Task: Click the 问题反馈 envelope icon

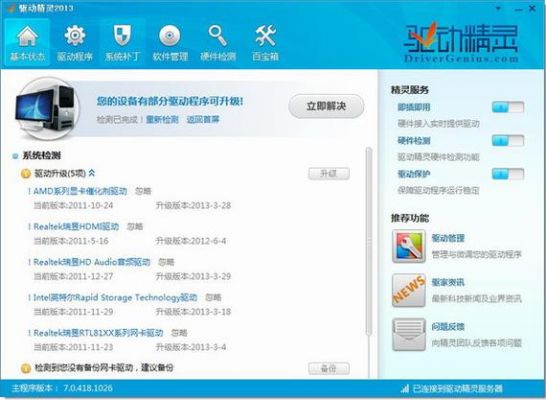Action: [409, 334]
